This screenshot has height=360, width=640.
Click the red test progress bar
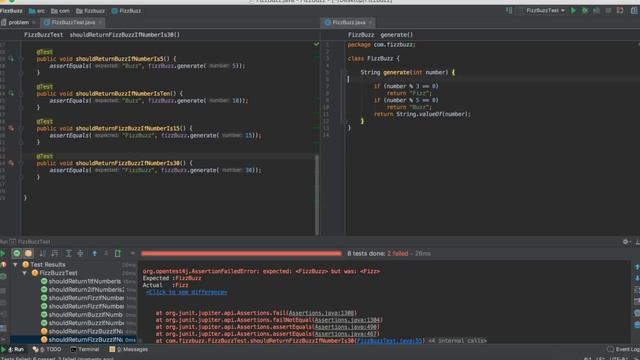click(241, 253)
